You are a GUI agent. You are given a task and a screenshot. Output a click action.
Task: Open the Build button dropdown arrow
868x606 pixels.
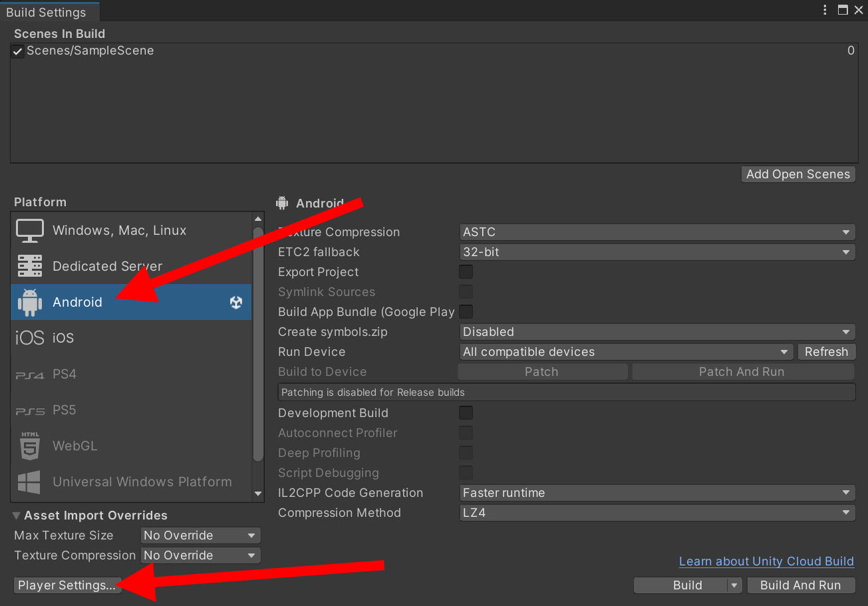pyautogui.click(x=734, y=585)
